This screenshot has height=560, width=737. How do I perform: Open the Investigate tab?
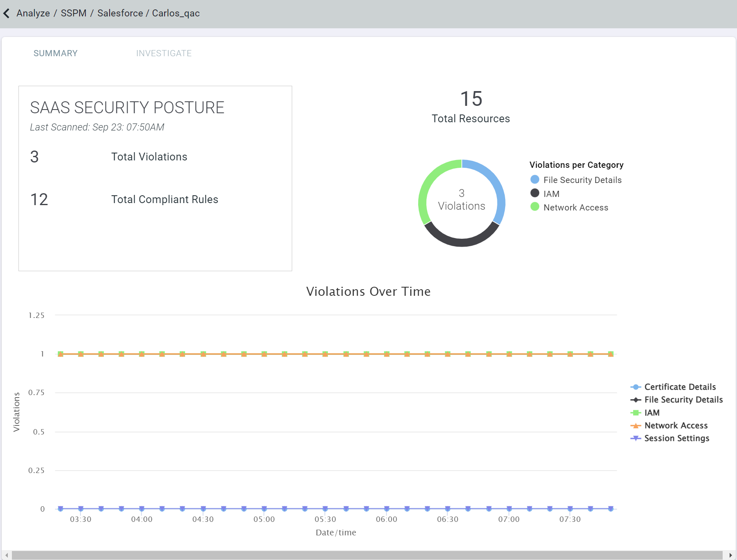(164, 53)
